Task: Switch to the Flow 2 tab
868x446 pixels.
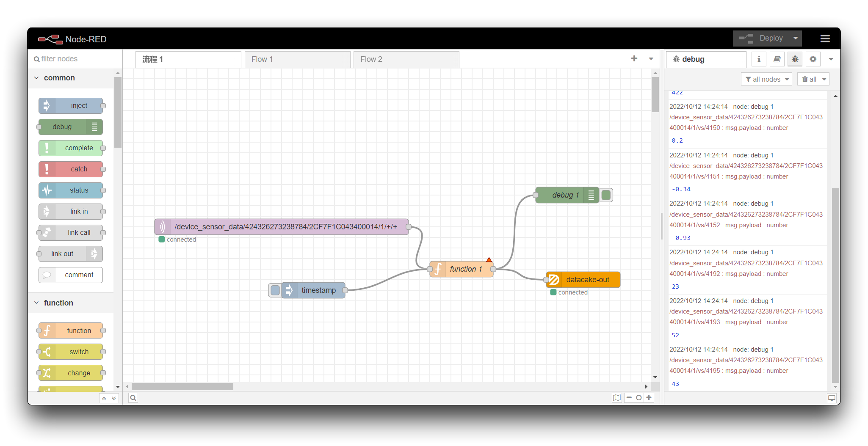Action: 406,60
